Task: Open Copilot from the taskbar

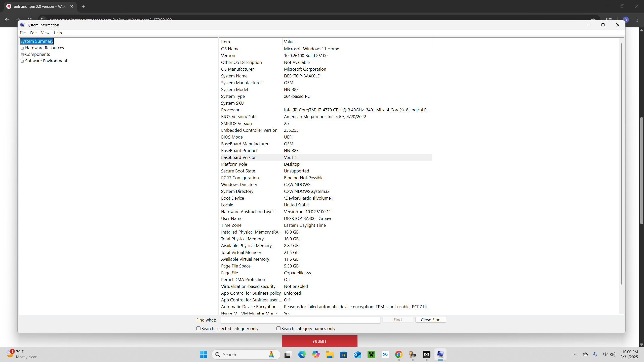Action: click(316, 354)
